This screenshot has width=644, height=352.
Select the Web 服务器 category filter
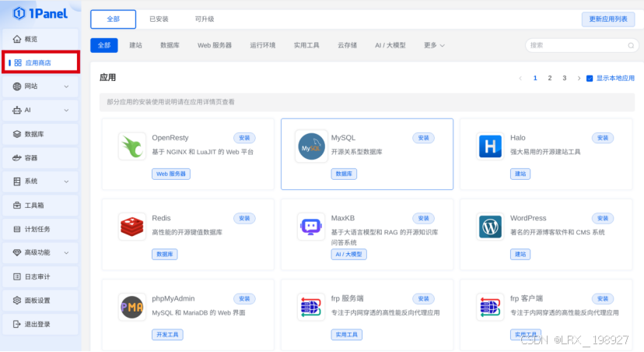(x=215, y=45)
